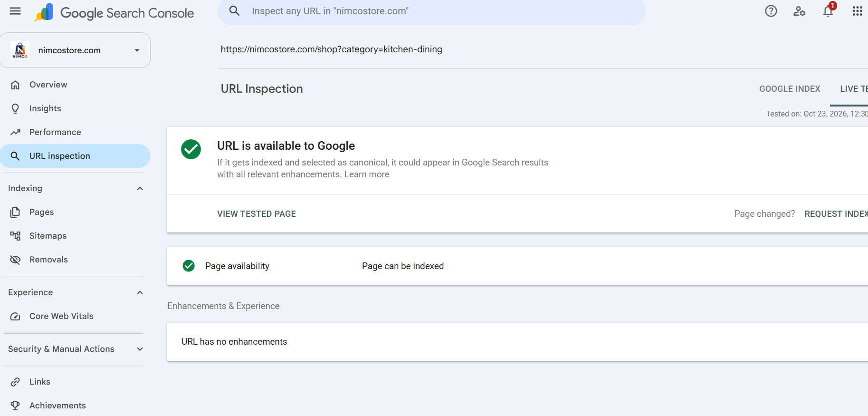868x416 pixels.
Task: Open the Help question mark icon
Action: [x=771, y=11]
